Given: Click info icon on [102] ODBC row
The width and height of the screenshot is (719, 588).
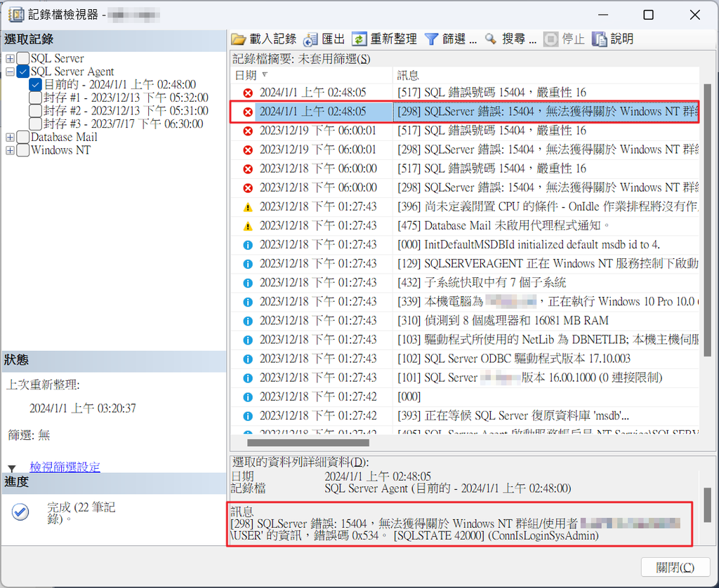Looking at the screenshot, I should [x=248, y=359].
